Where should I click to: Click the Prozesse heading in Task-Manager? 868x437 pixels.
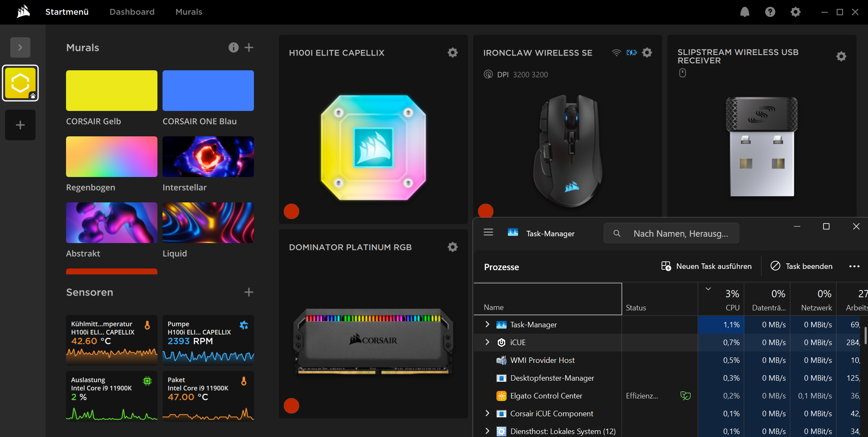pyautogui.click(x=502, y=267)
